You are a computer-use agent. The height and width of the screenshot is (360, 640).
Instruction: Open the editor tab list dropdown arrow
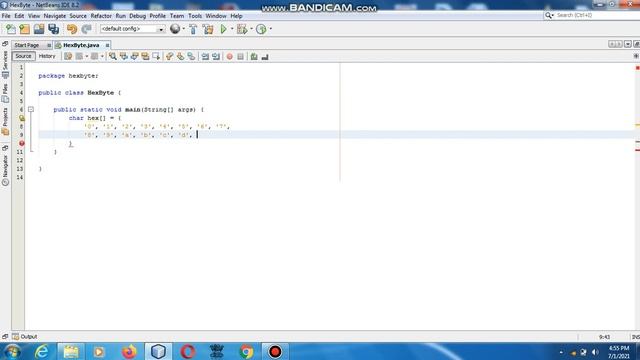628,44
